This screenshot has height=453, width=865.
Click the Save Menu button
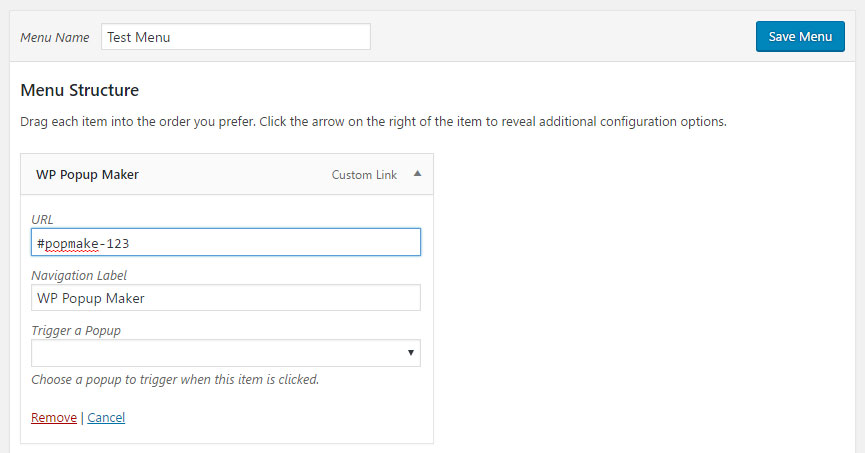[x=800, y=36]
